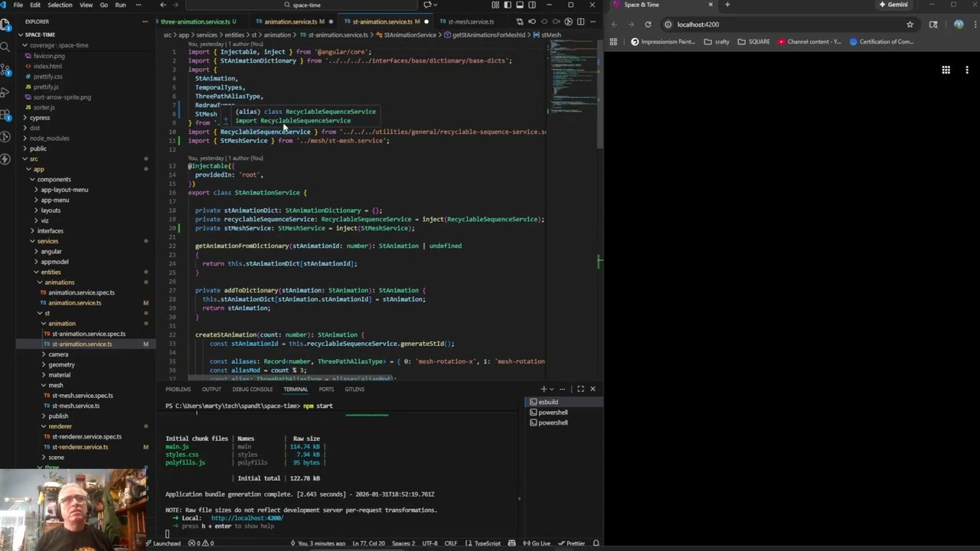The height and width of the screenshot is (551, 980).
Task: Open the Search view in activity bar
Action: tap(5, 47)
